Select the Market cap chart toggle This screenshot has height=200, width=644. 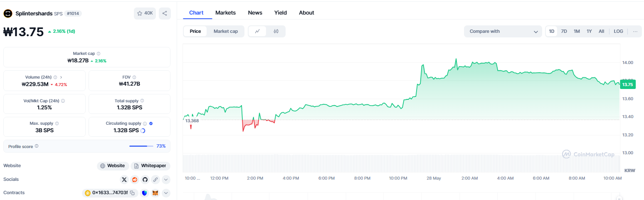226,31
